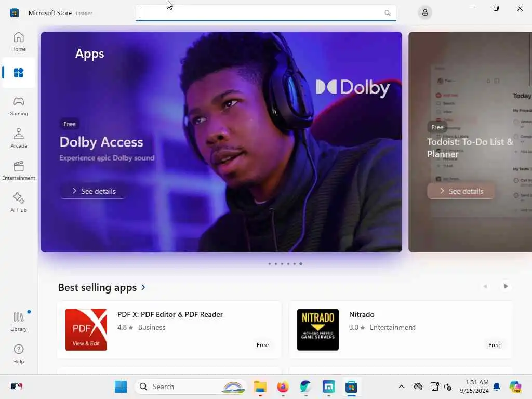Open the Todoist banner card
This screenshot has width=532, height=399.
[470, 142]
